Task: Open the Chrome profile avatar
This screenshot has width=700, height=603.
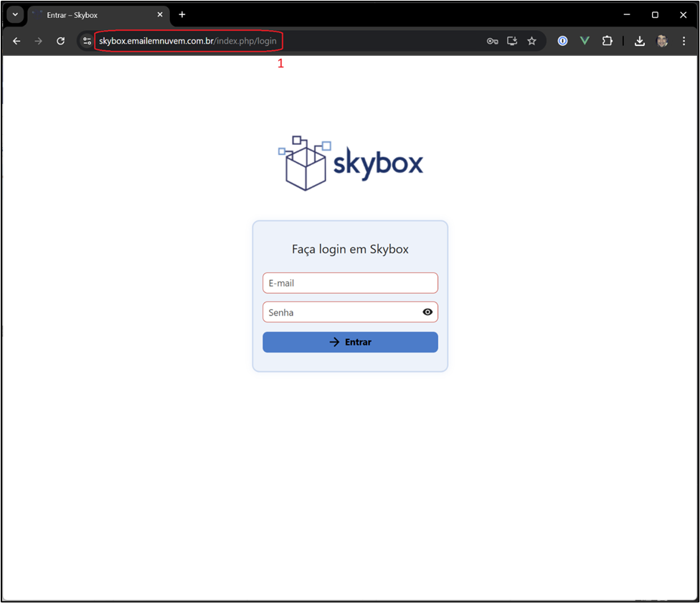Action: 662,42
